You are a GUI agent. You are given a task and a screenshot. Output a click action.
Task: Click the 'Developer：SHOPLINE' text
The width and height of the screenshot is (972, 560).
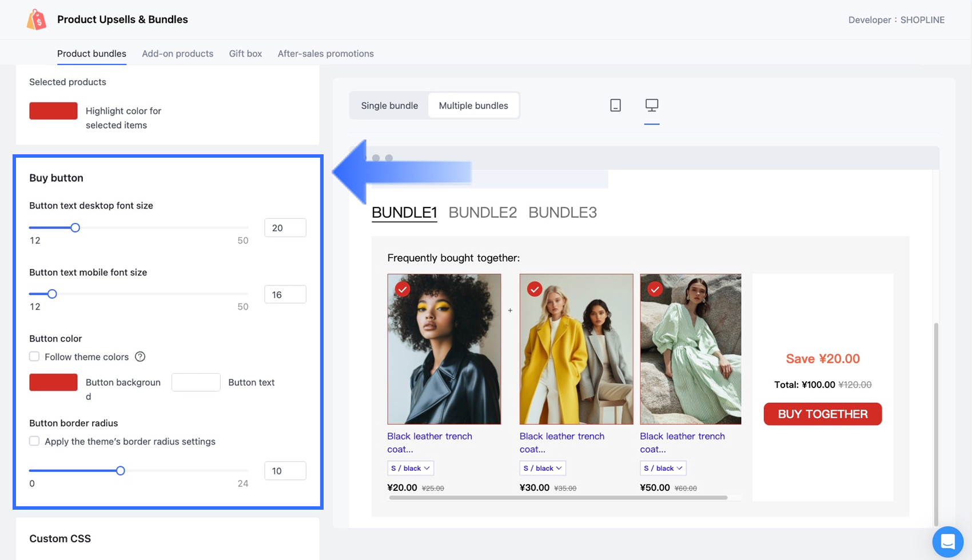897,20
